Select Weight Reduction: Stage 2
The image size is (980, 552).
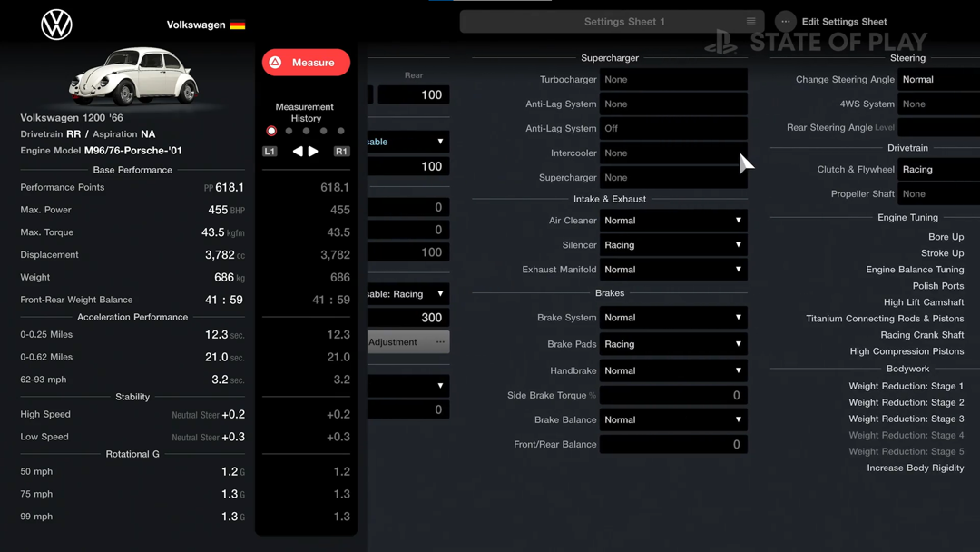coord(906,402)
